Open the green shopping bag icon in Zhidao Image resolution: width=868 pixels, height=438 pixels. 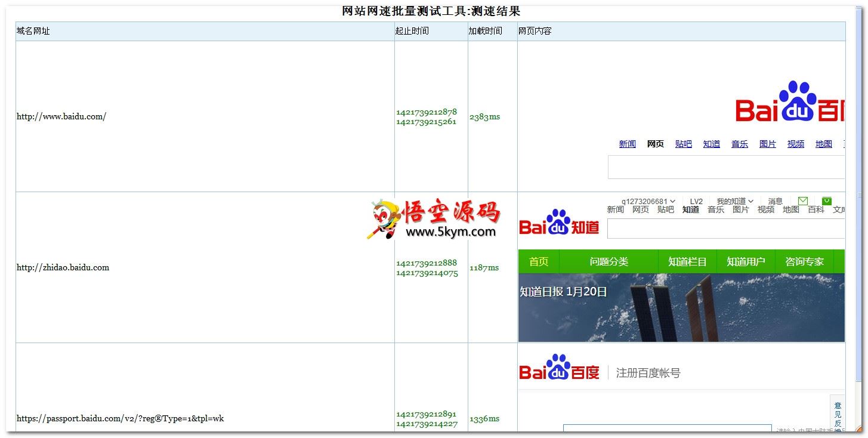[x=827, y=201]
